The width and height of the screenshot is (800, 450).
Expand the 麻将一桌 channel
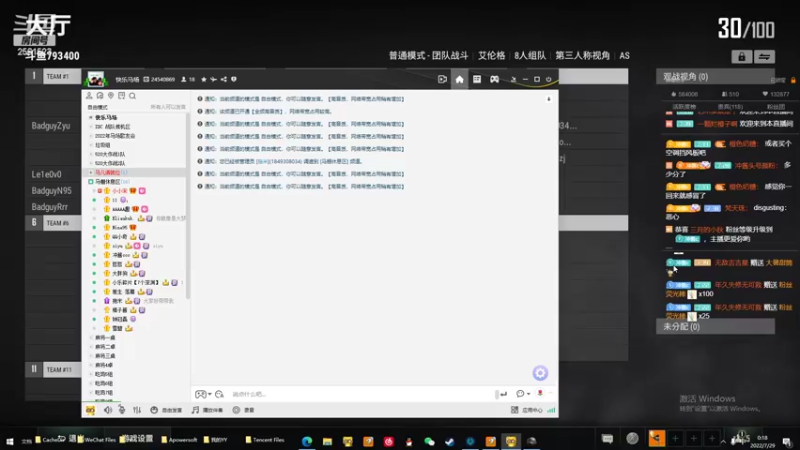point(91,338)
